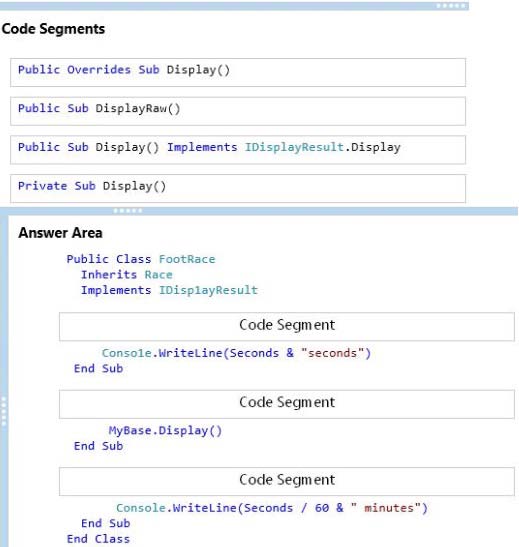
Task: Click the Inherits Race line
Action: click(x=127, y=275)
